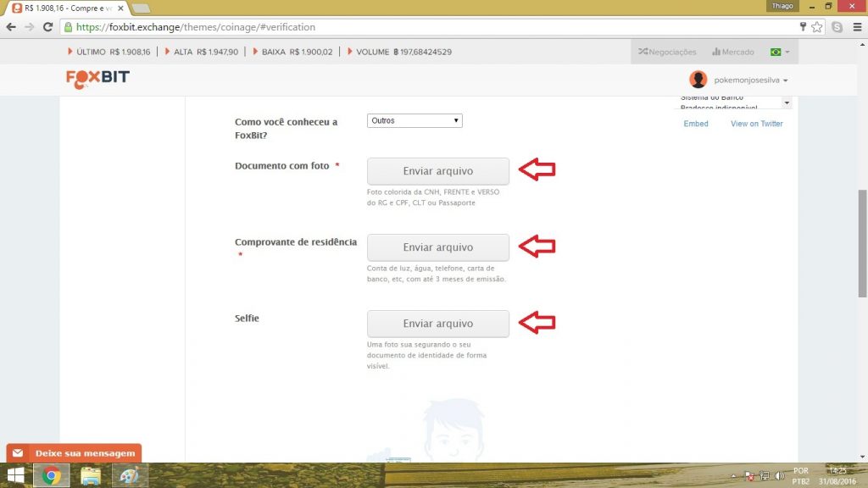Upload the Selfie file
The width and height of the screenshot is (868, 488).
click(437, 324)
